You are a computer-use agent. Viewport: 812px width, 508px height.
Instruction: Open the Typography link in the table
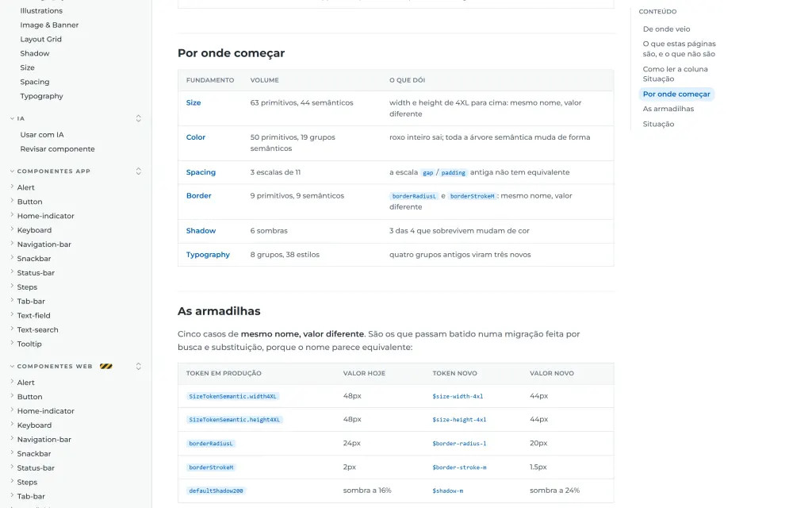208,255
